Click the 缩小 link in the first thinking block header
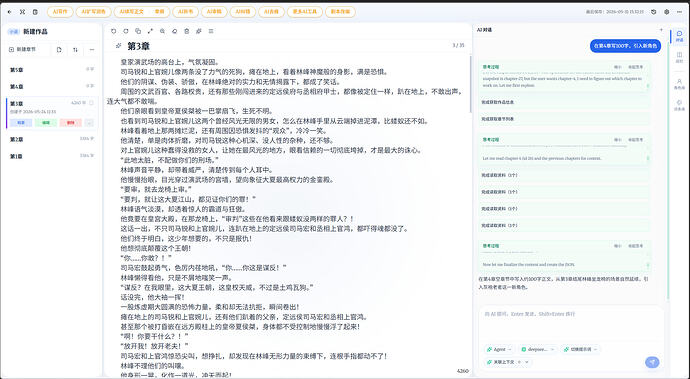Viewport: 690px width, 379px height. point(618,67)
